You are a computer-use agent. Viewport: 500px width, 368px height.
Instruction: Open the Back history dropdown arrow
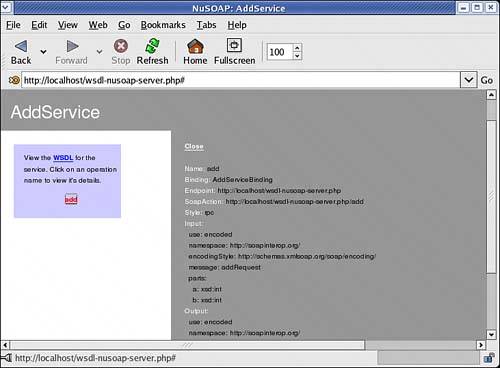point(43,52)
